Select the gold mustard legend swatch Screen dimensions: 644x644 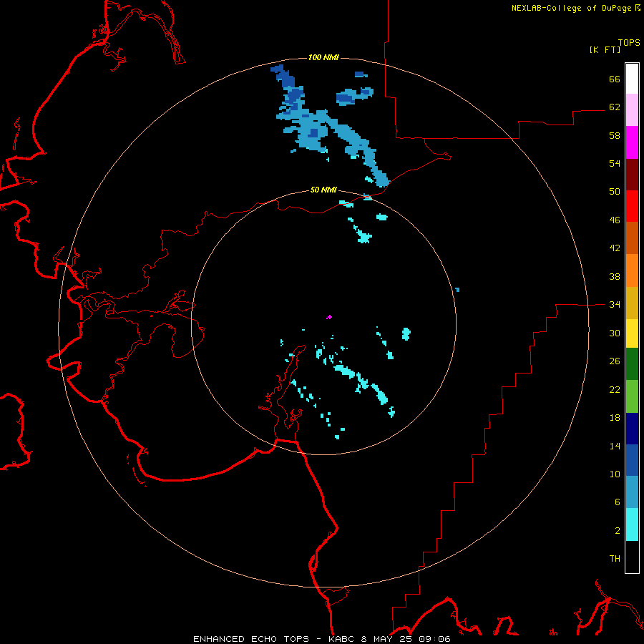click(632, 302)
